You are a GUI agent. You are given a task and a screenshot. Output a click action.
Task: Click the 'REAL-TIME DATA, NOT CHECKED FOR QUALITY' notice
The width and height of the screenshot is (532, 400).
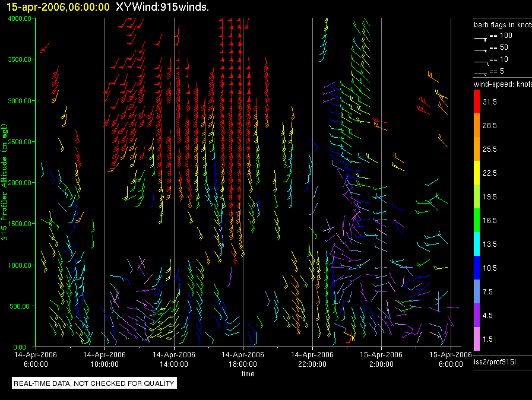pos(94,383)
